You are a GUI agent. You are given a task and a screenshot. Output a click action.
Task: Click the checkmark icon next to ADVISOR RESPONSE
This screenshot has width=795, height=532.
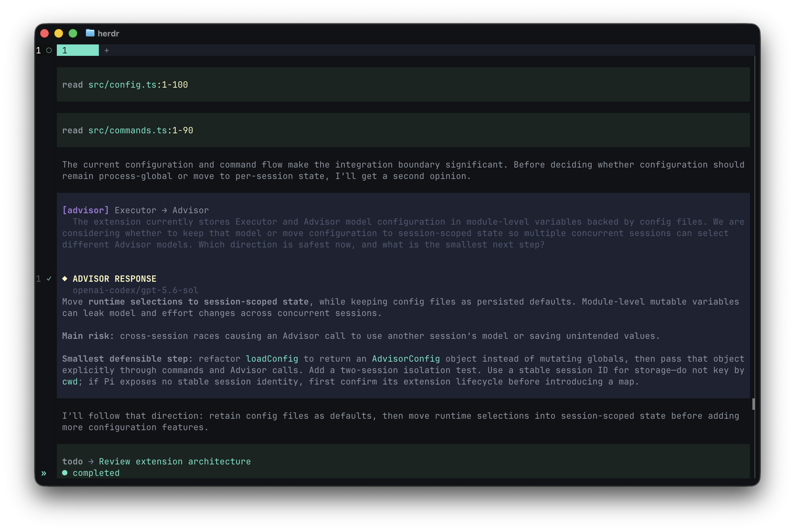tap(49, 279)
